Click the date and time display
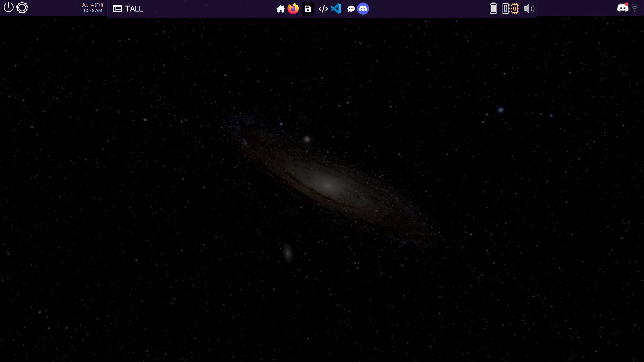644x362 pixels. pyautogui.click(x=92, y=8)
